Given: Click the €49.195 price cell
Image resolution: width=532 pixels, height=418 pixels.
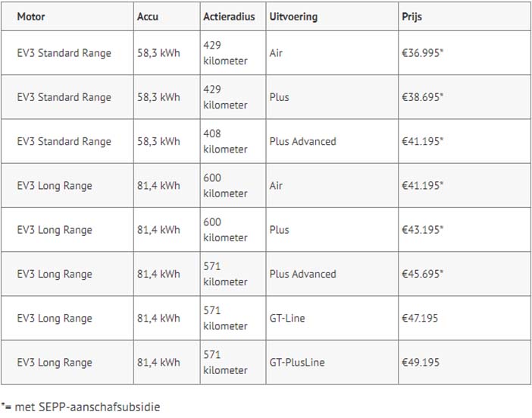Looking at the screenshot, I should click(x=465, y=362).
